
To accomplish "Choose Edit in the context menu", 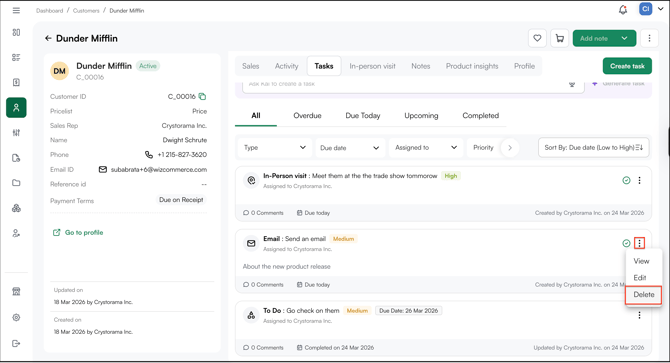I will click(640, 278).
